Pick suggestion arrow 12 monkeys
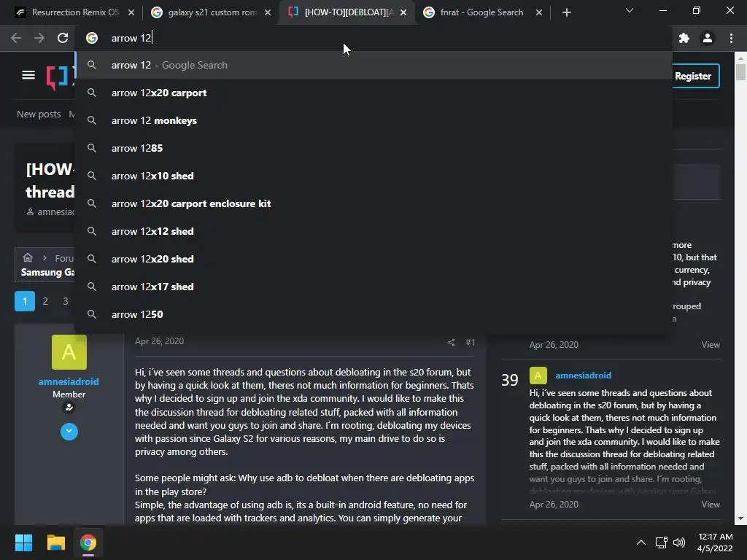Image resolution: width=747 pixels, height=560 pixels. tap(373, 120)
